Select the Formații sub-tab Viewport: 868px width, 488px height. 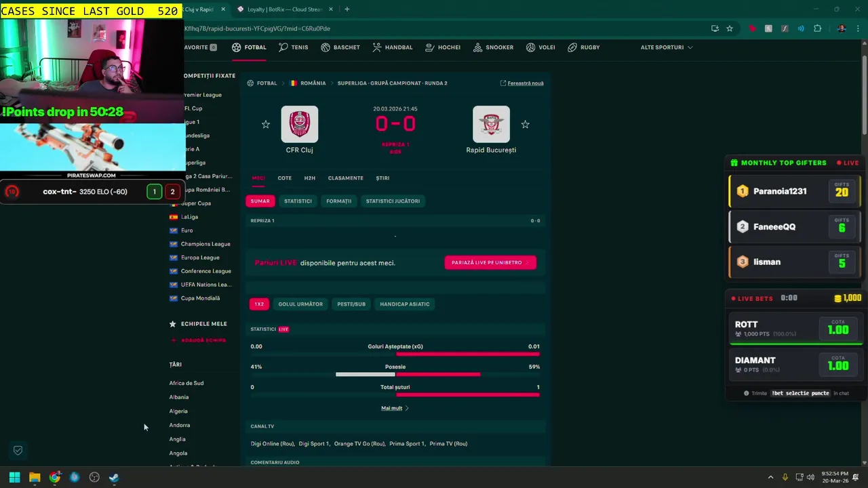338,201
